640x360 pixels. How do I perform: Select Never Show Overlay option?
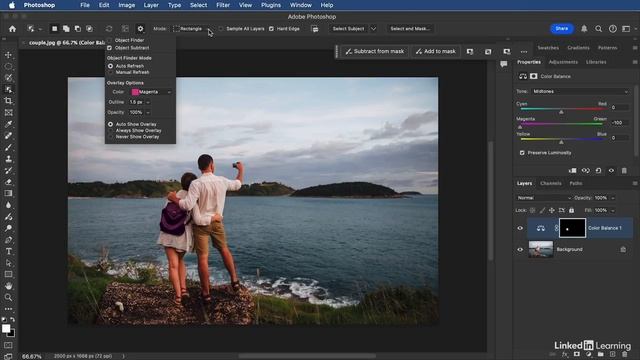(x=110, y=137)
